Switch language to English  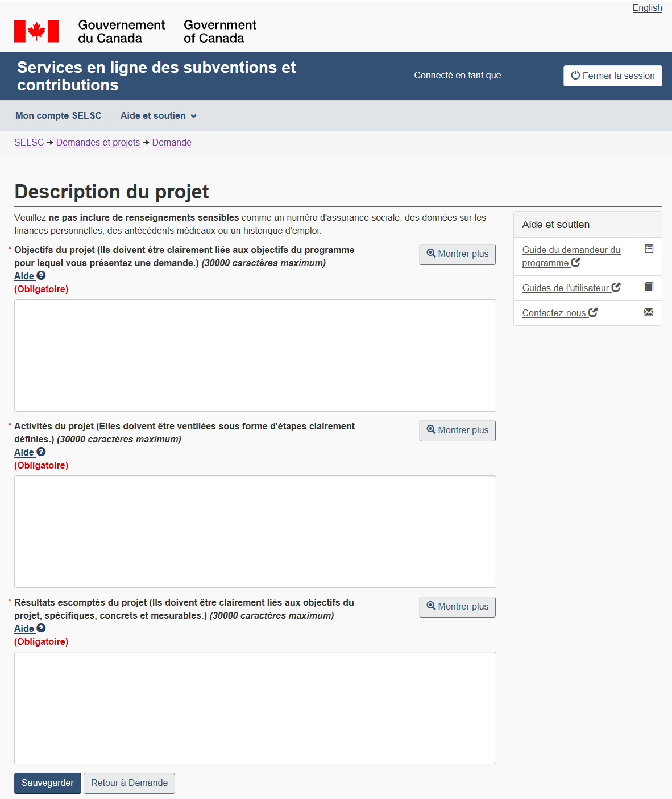[647, 8]
